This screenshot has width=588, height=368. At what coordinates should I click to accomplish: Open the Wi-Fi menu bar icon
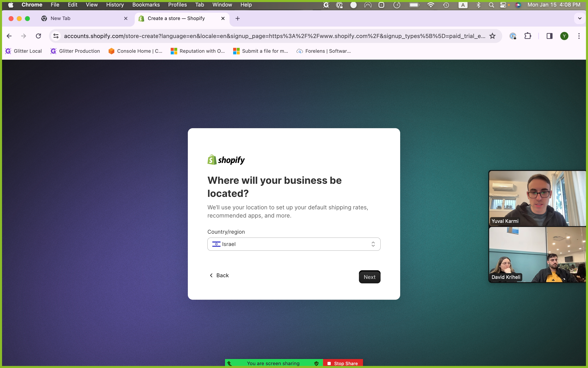pyautogui.click(x=431, y=5)
